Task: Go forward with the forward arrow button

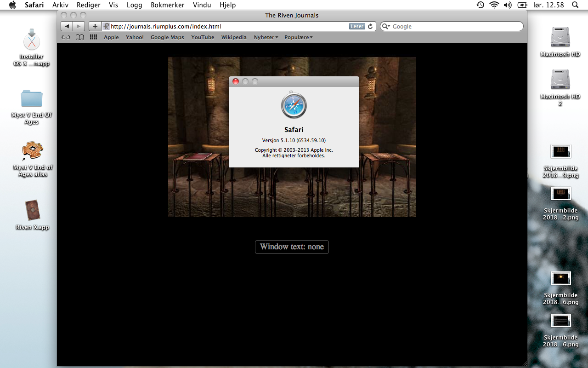Action: click(79, 26)
